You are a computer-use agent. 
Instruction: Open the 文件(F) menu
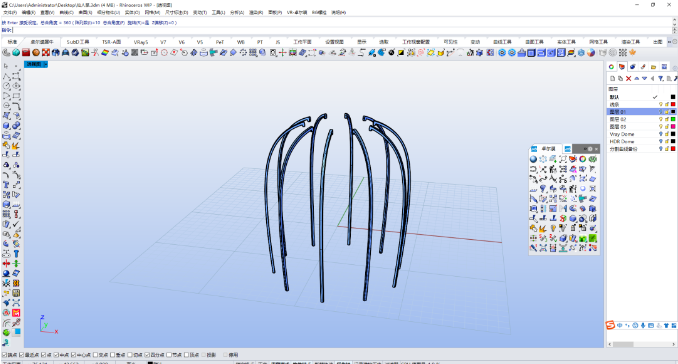(x=10, y=13)
